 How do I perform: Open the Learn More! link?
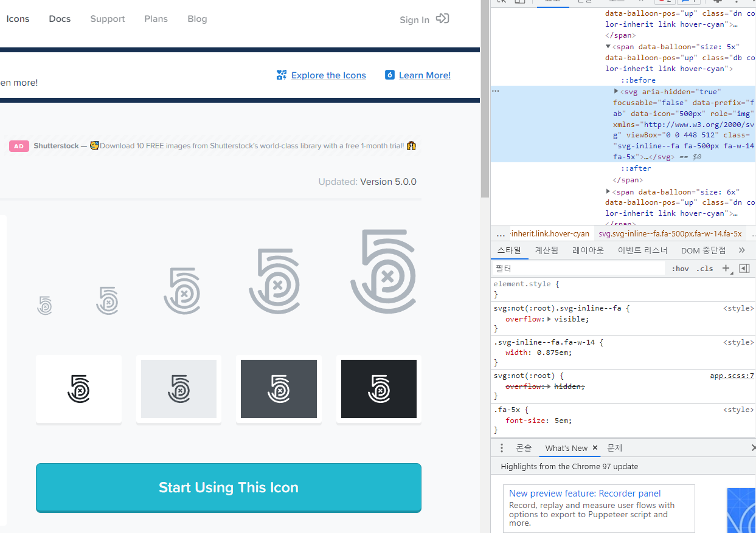tap(425, 75)
